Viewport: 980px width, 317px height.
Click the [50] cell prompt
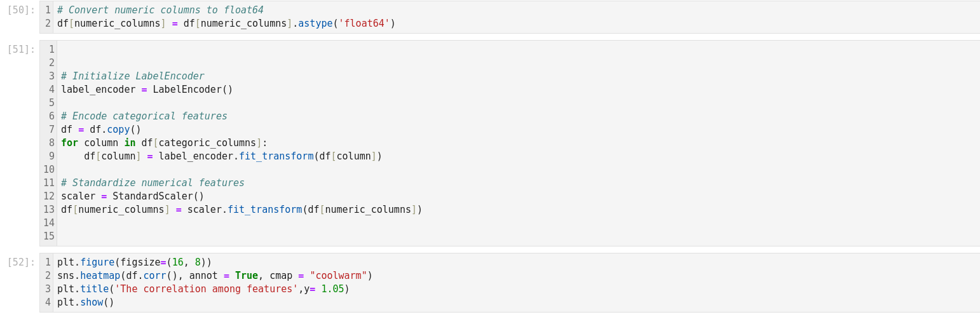point(21,10)
